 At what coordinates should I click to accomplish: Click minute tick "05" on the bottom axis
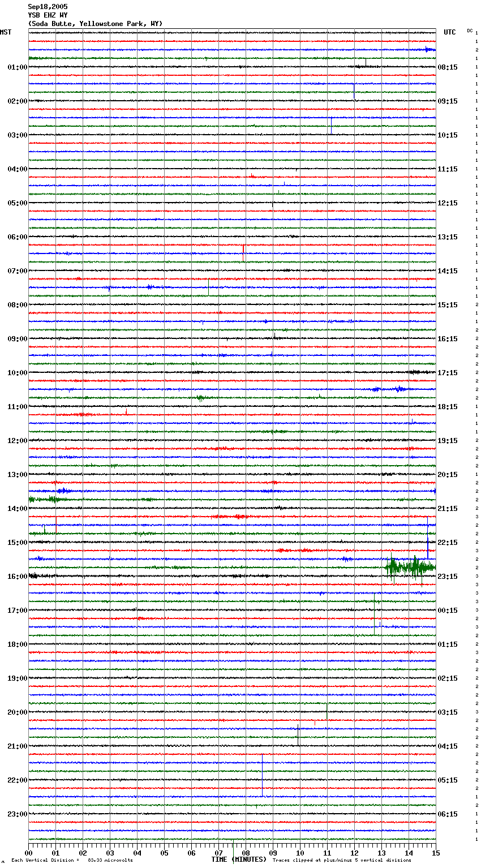pyautogui.click(x=164, y=853)
